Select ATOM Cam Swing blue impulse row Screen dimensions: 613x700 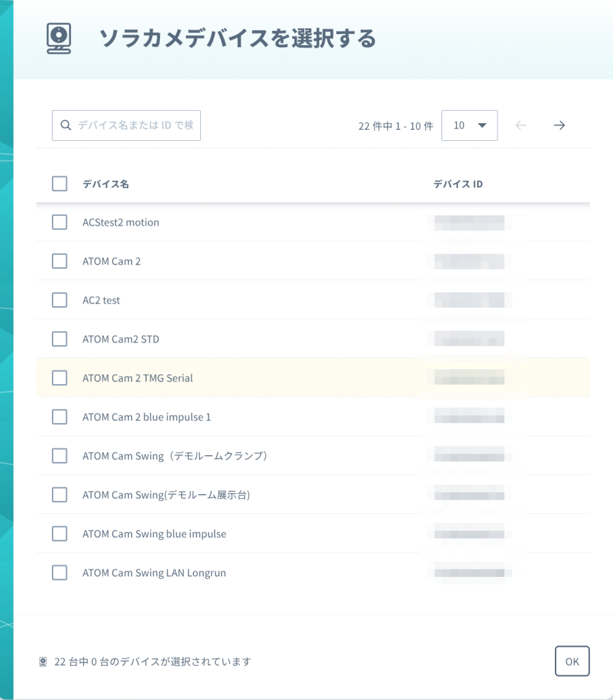[x=154, y=534]
